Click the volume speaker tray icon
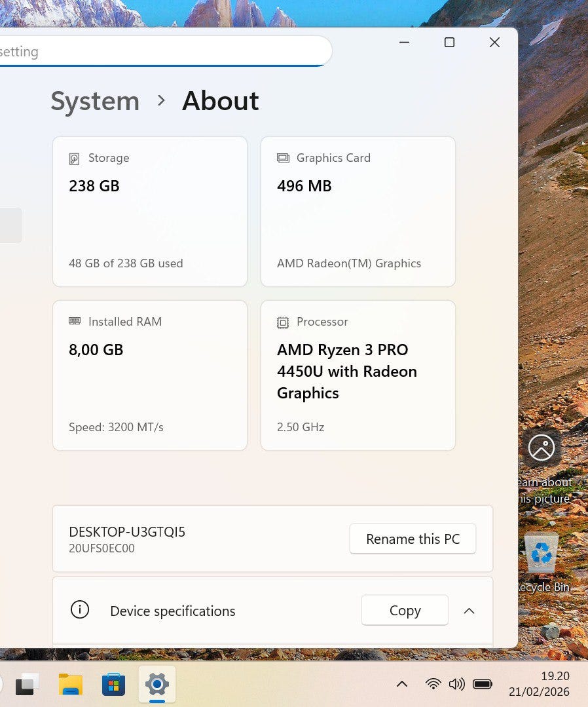 (x=456, y=684)
